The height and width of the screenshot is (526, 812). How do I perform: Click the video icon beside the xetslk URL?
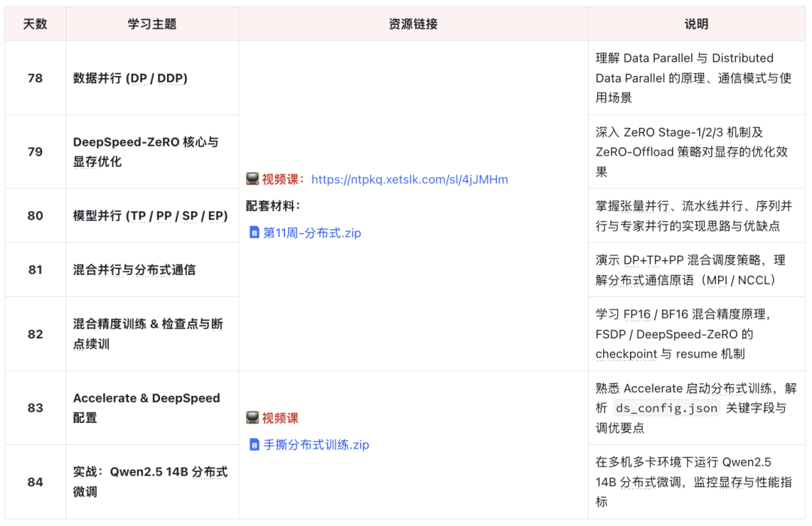253,180
